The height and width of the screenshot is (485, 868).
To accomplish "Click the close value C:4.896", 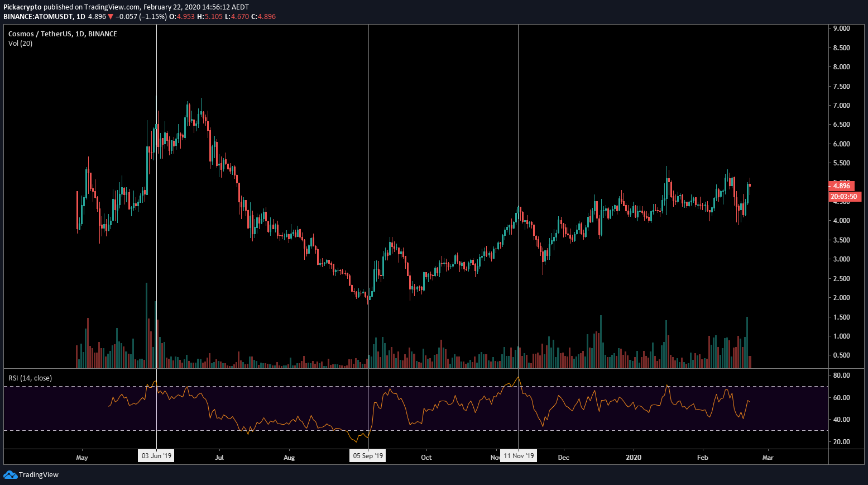I will 263,17.
